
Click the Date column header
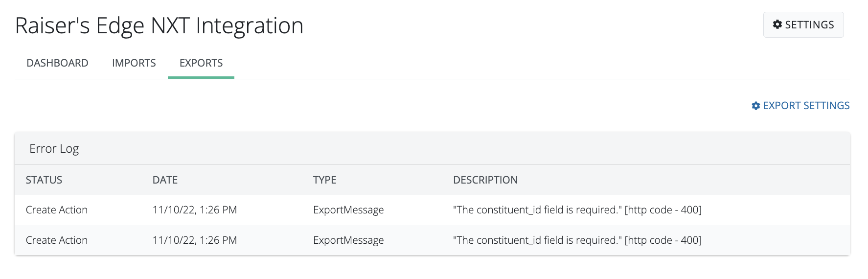[165, 180]
